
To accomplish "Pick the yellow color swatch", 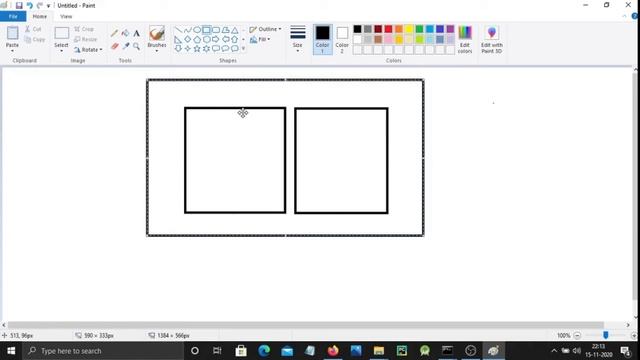I will [409, 29].
